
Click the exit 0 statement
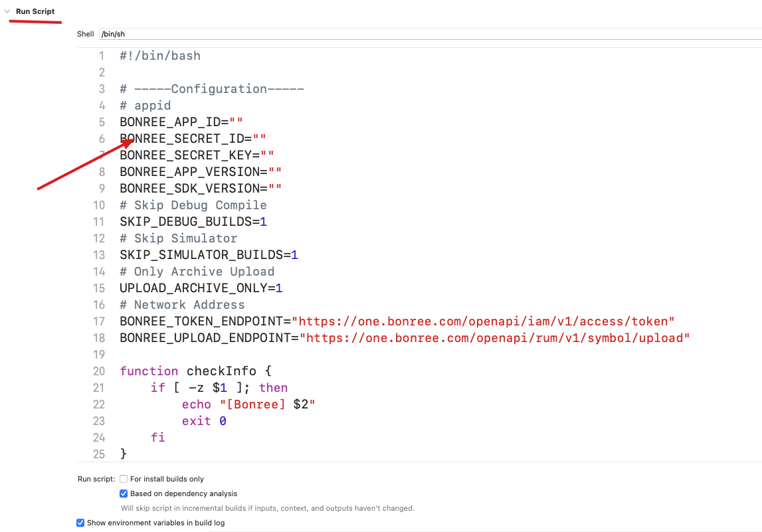pos(204,420)
